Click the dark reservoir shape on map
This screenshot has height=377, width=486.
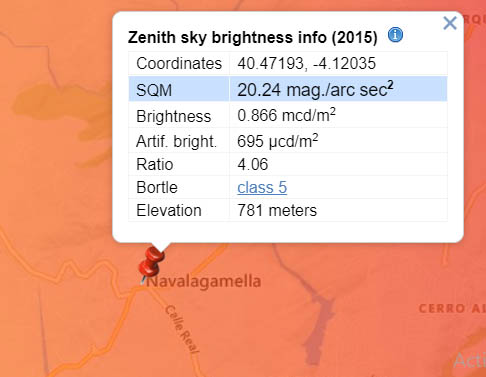(x=317, y=328)
